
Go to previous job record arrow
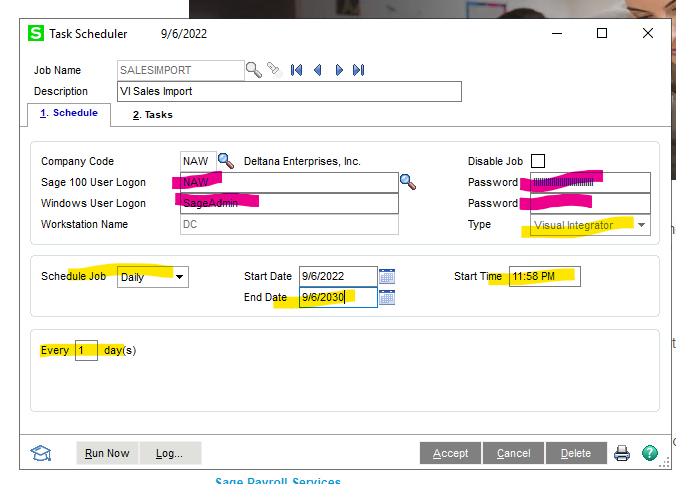[318, 70]
